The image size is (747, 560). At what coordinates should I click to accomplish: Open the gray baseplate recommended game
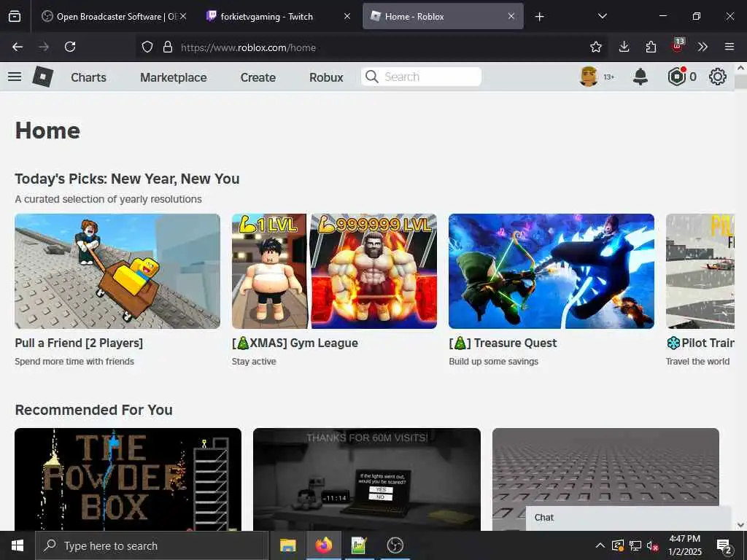(605, 467)
